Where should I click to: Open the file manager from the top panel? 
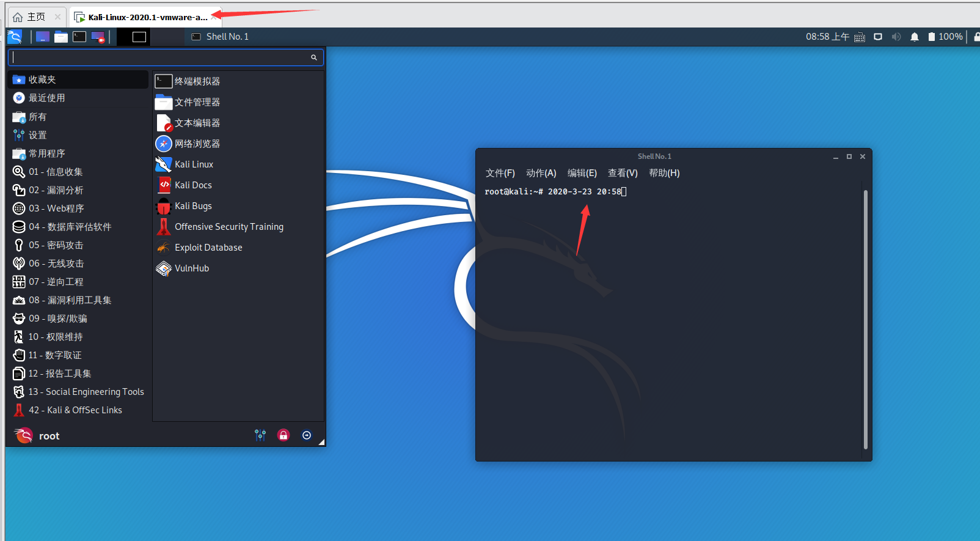tap(61, 37)
